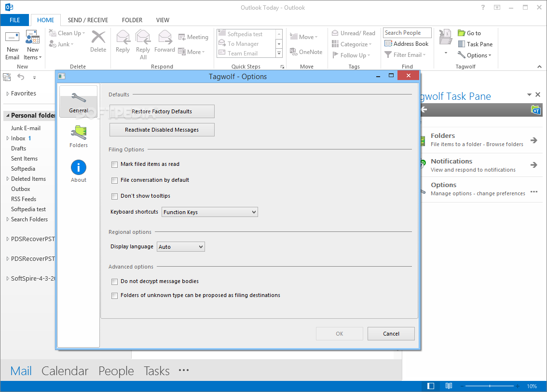Viewport: 547px width, 392px height.
Task: Open Display language Auto dropdown
Action: click(181, 247)
